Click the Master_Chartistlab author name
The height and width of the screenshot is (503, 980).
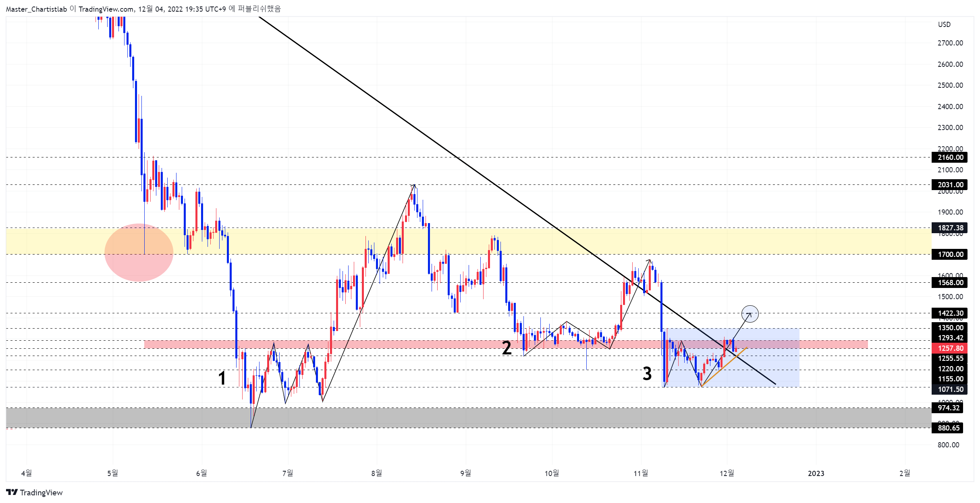pyautogui.click(x=36, y=9)
